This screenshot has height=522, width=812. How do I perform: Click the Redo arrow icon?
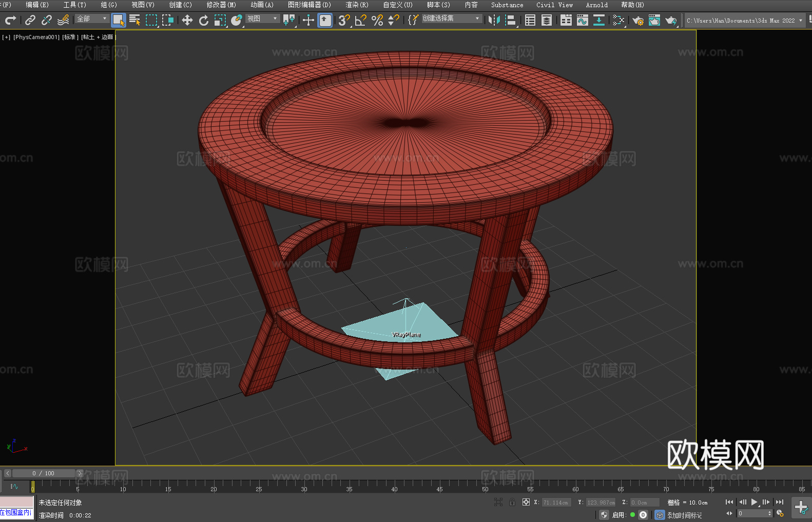pyautogui.click(x=10, y=20)
